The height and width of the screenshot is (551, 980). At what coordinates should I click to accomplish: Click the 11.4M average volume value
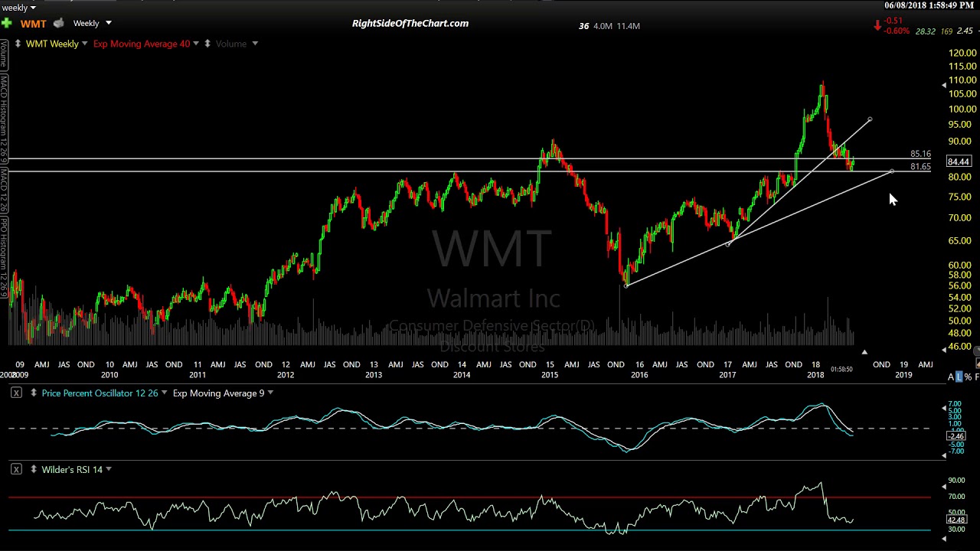[x=628, y=26]
